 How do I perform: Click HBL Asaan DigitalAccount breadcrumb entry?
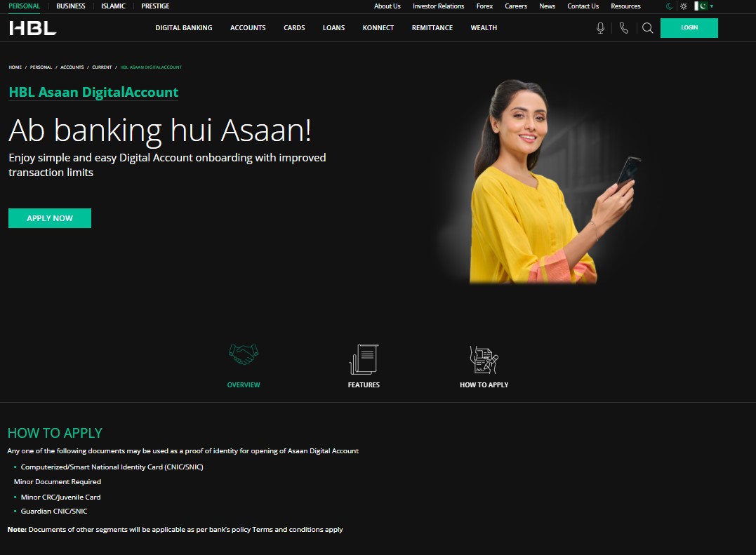point(151,67)
